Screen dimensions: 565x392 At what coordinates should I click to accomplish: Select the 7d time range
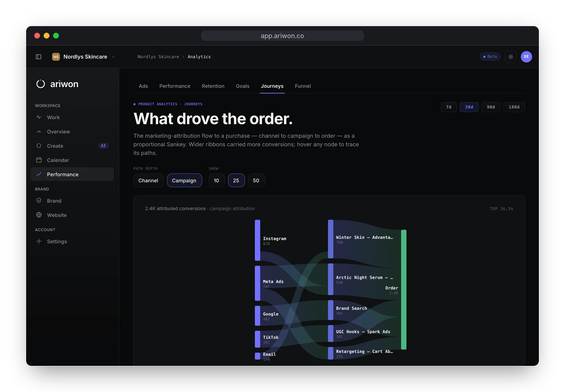coord(449,107)
